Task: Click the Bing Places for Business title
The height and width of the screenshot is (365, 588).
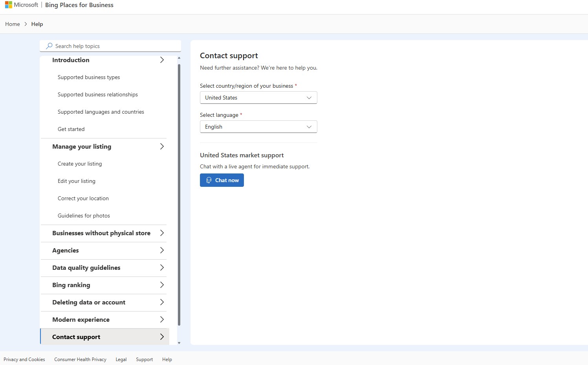Action: coord(79,5)
